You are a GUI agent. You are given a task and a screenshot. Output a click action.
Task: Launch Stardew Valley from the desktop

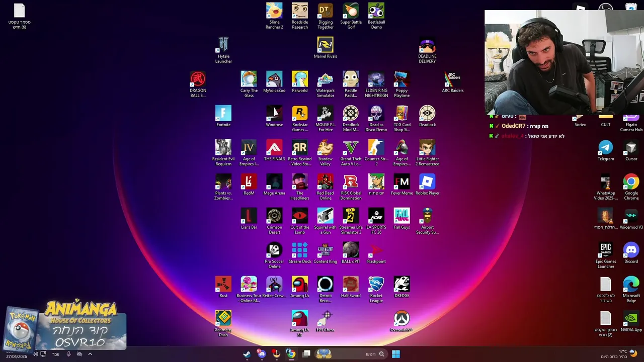(326, 153)
